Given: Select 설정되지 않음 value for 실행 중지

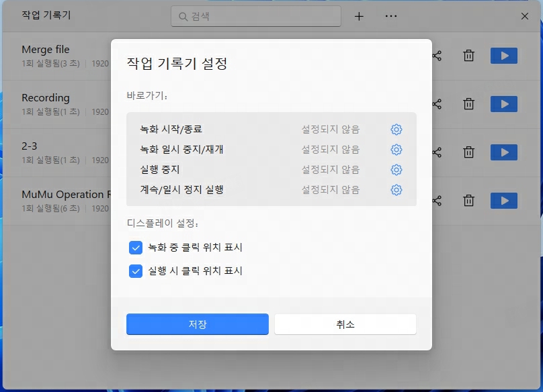Looking at the screenshot, I should (331, 170).
